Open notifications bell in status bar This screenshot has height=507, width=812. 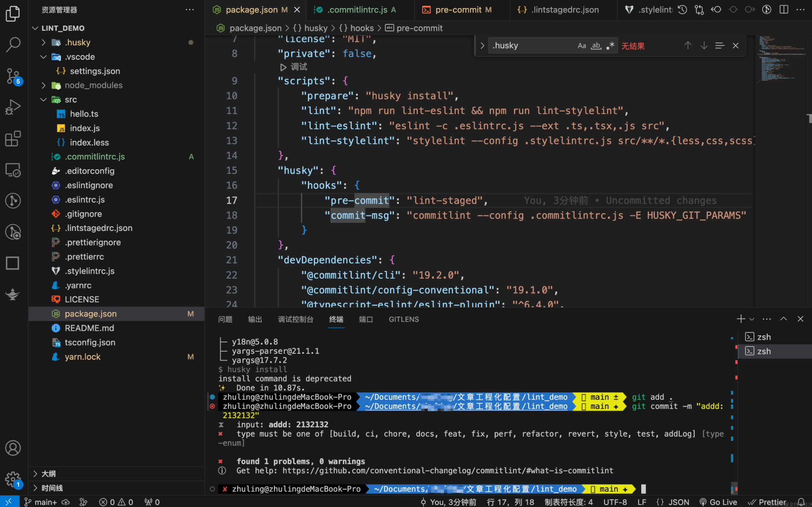(801, 502)
